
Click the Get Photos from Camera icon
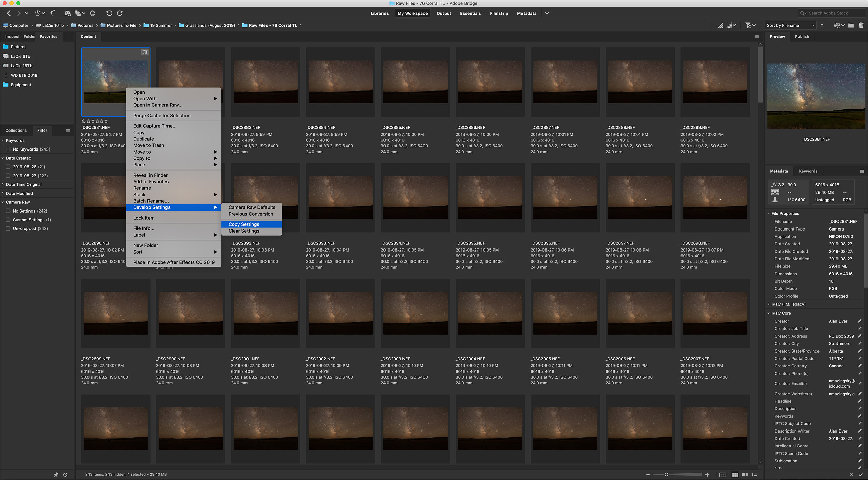(67, 13)
